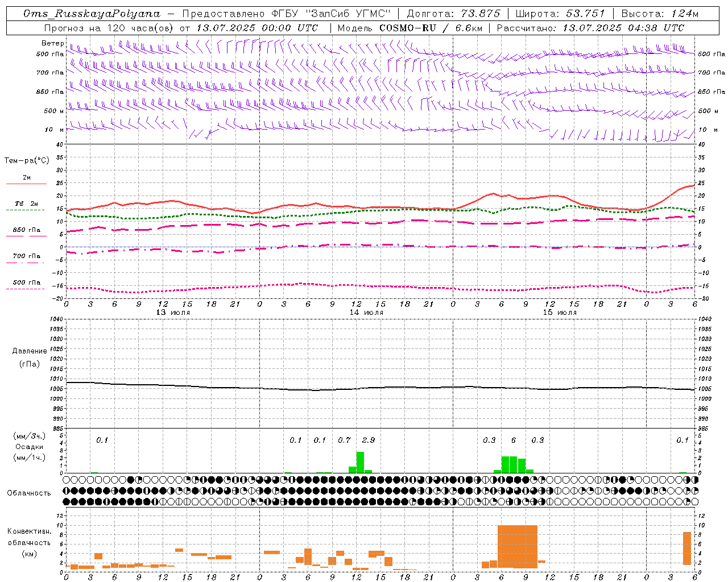This screenshot has width=728, height=582.
Task: Click the Td 2м dew point legend entry
Action: coord(26,203)
